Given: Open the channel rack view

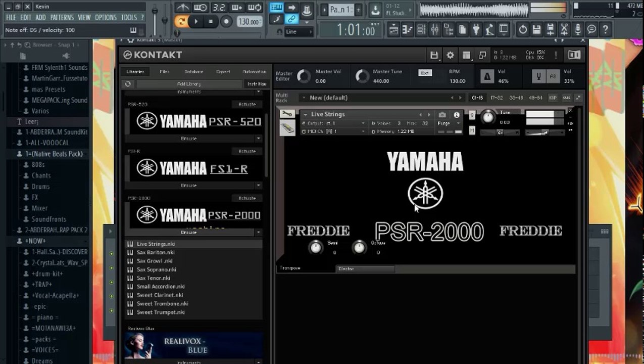Looking at the screenshot, I should click(x=421, y=29).
